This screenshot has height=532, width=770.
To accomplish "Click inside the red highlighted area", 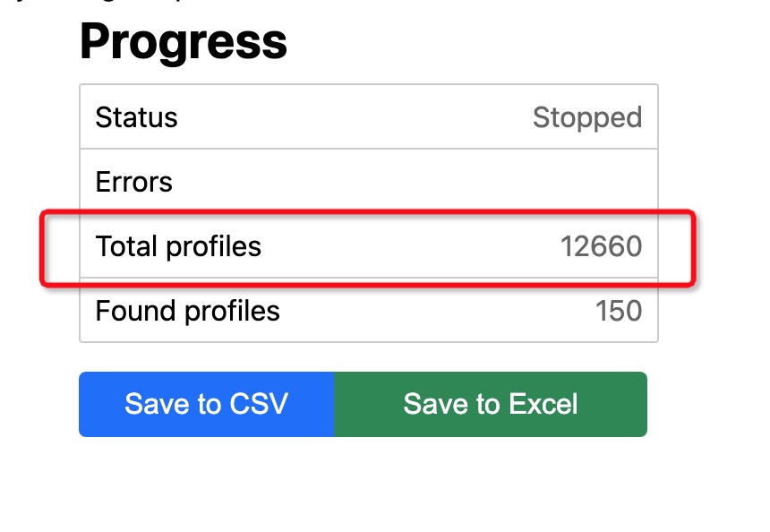I will click(367, 246).
